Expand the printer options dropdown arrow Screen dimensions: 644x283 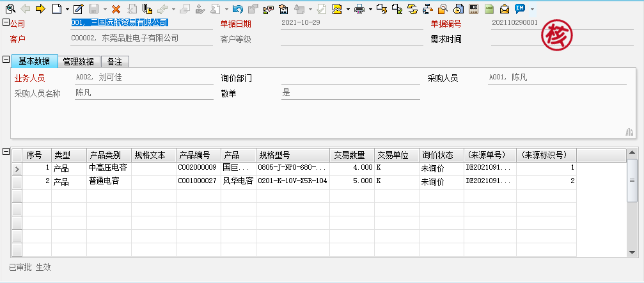pos(370,9)
